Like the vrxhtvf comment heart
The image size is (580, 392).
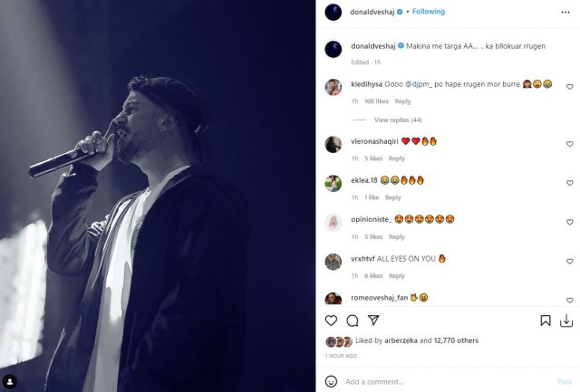point(570,262)
